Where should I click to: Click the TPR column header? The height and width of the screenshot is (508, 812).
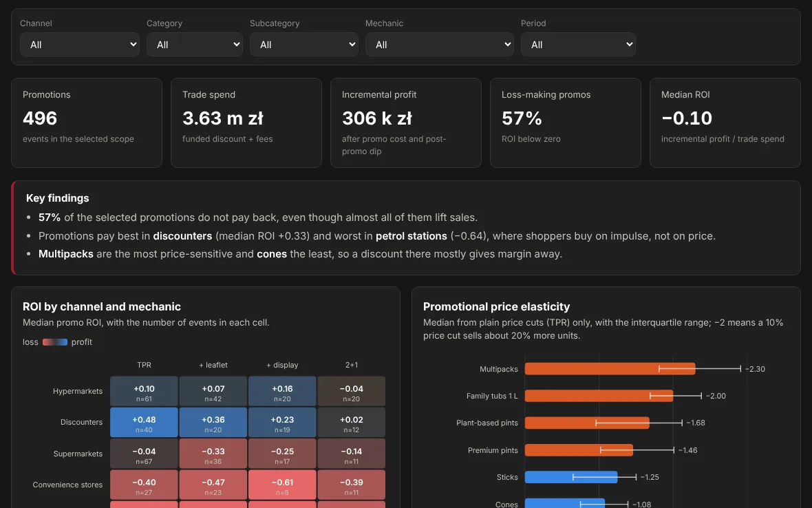click(x=144, y=365)
